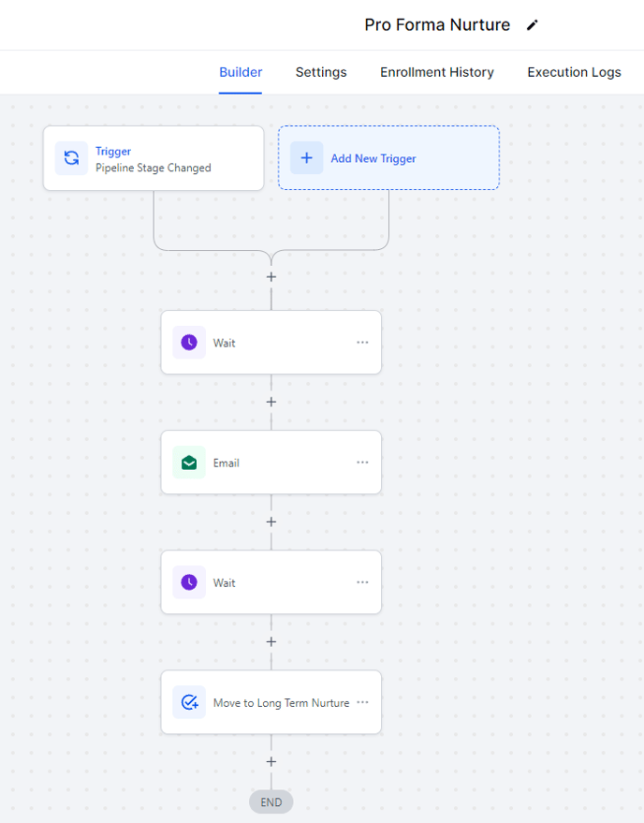Open the Pipeline Stage Changed trigger card
The width and height of the screenshot is (644, 823).
pyautogui.click(x=154, y=158)
